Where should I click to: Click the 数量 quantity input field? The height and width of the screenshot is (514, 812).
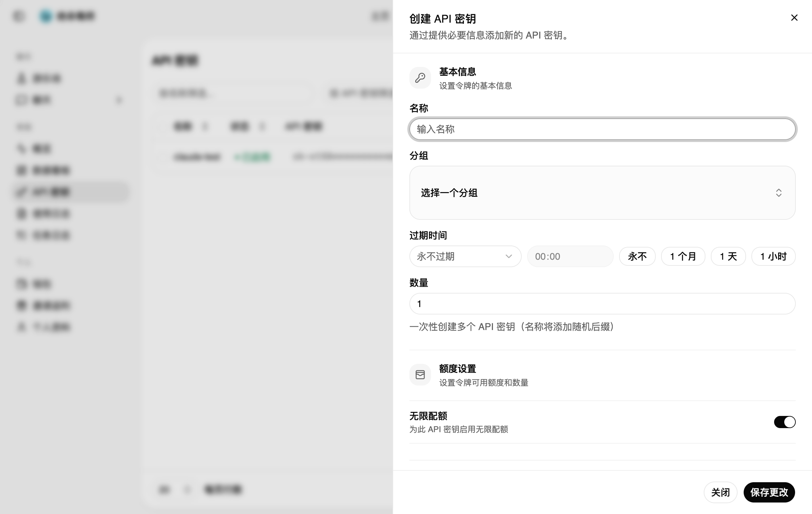(602, 304)
